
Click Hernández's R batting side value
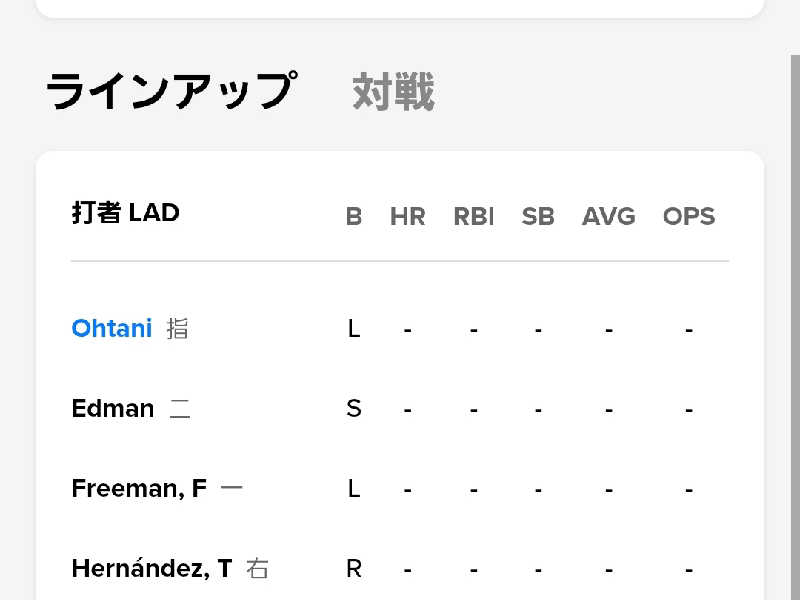coord(354,569)
